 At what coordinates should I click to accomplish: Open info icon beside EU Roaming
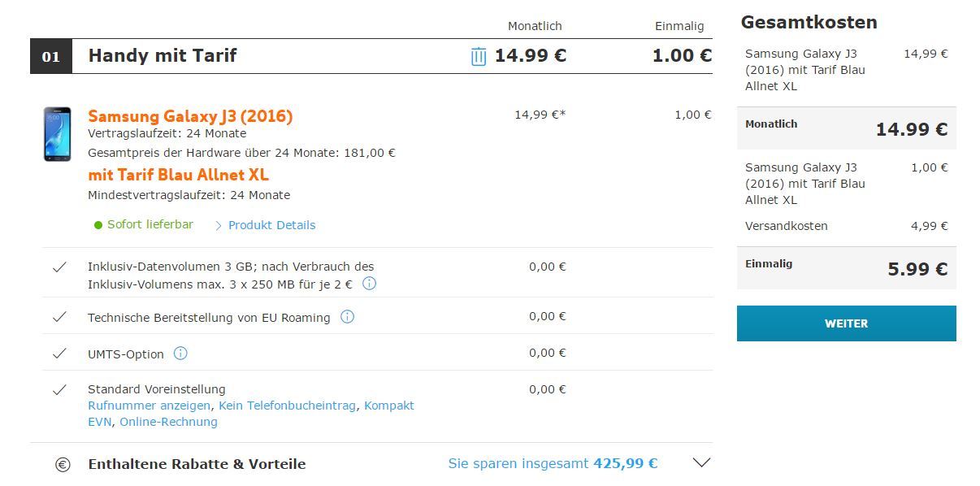347,317
